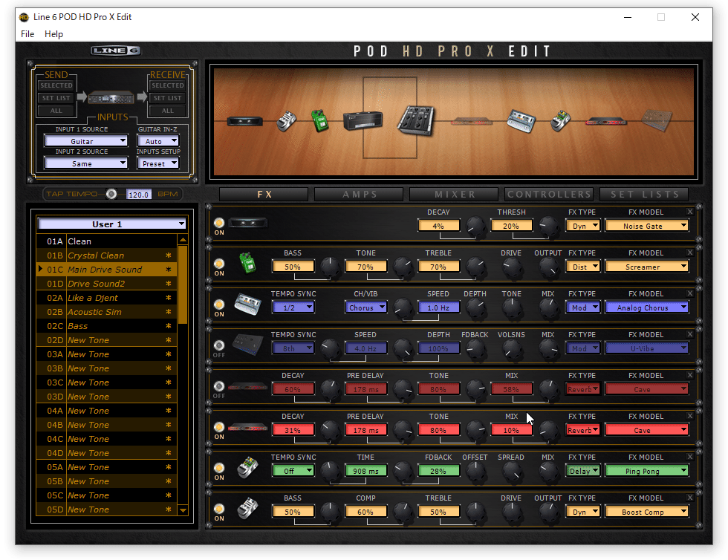Switch to the SET LISTS tab

644,194
